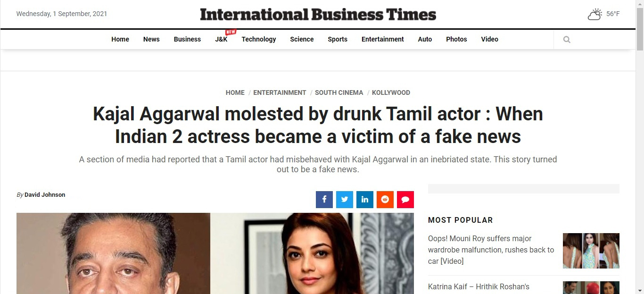
Task: Share article on LinkedIn
Action: click(x=365, y=200)
